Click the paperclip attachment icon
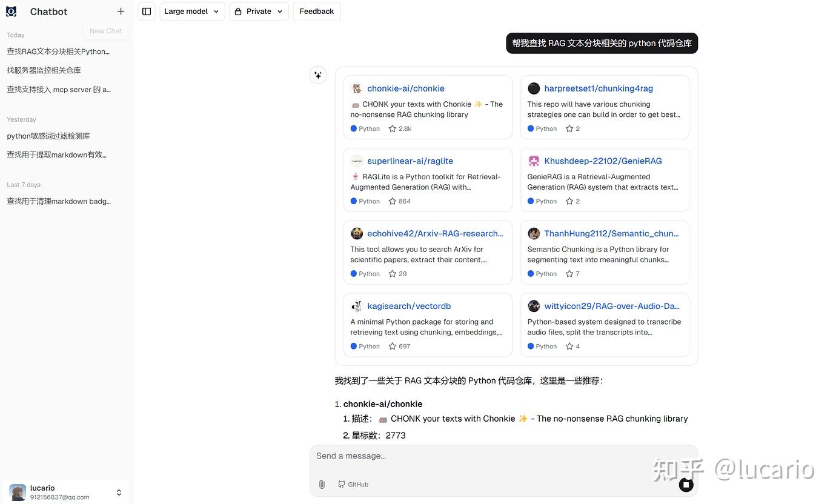The image size is (836, 504). pos(322,484)
